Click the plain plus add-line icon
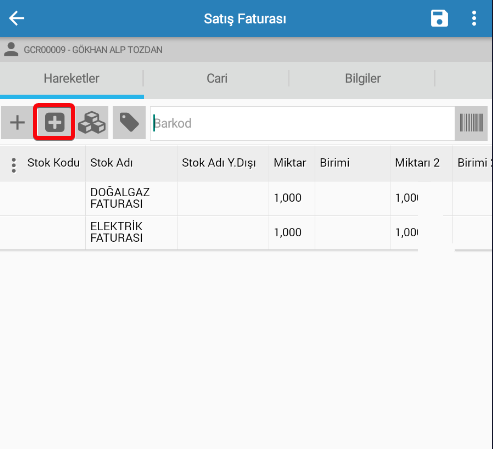 pos(17,123)
